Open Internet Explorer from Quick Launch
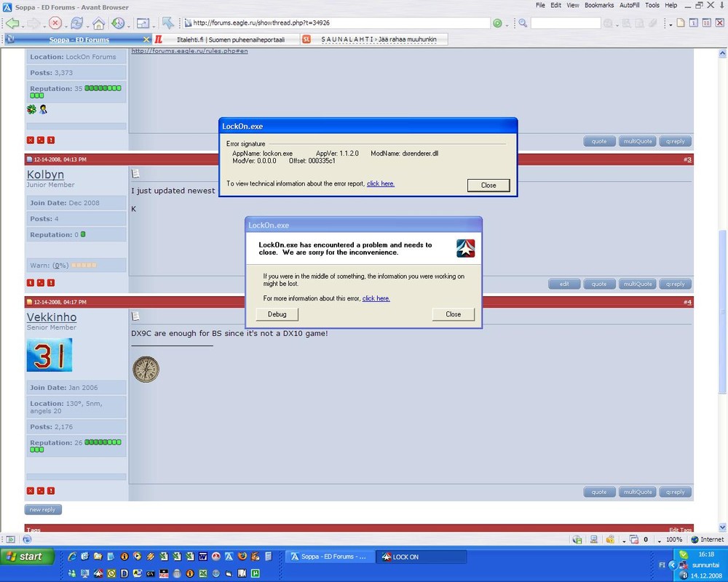Viewport: 728px width, 582px height. (72, 556)
